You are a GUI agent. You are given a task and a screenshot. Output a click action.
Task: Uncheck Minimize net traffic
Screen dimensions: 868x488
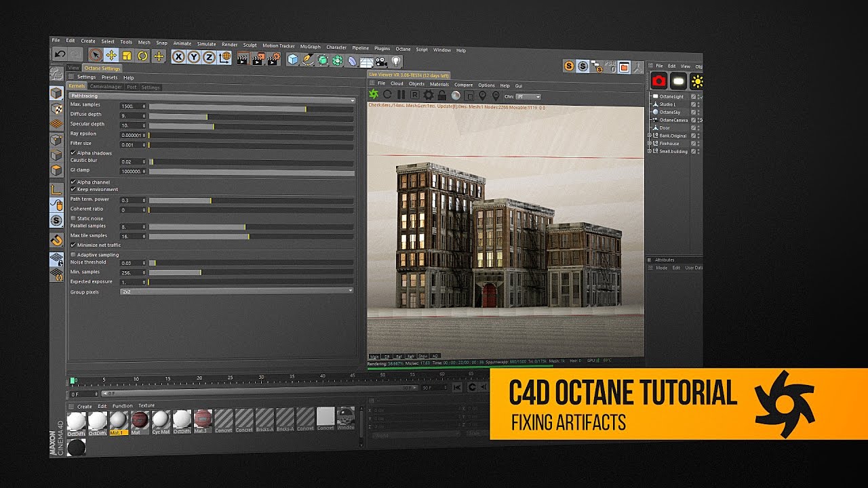(x=73, y=245)
